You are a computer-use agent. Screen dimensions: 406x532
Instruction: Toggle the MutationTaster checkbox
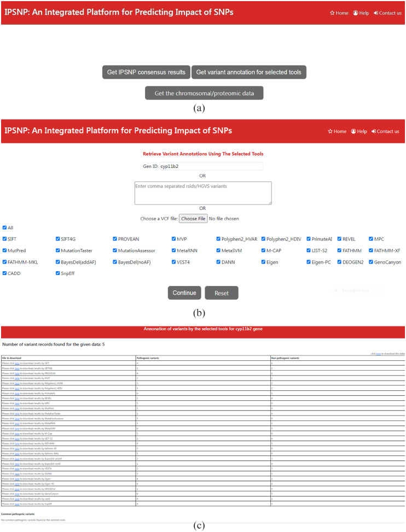pos(58,251)
